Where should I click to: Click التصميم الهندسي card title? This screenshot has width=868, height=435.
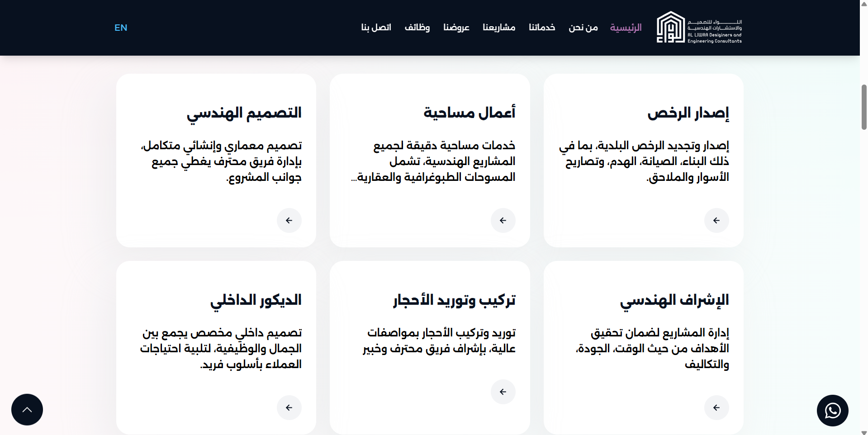tap(244, 113)
